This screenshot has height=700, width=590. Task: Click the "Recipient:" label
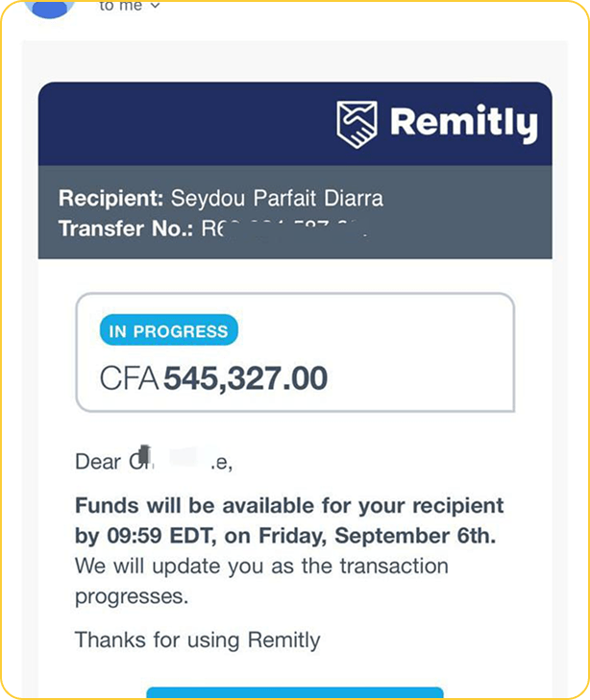click(x=111, y=200)
